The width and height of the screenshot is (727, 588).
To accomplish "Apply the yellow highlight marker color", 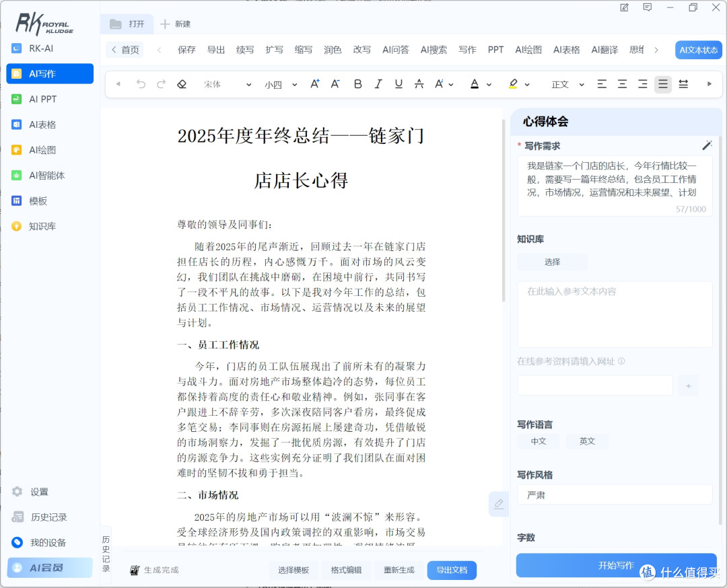I will tap(513, 84).
